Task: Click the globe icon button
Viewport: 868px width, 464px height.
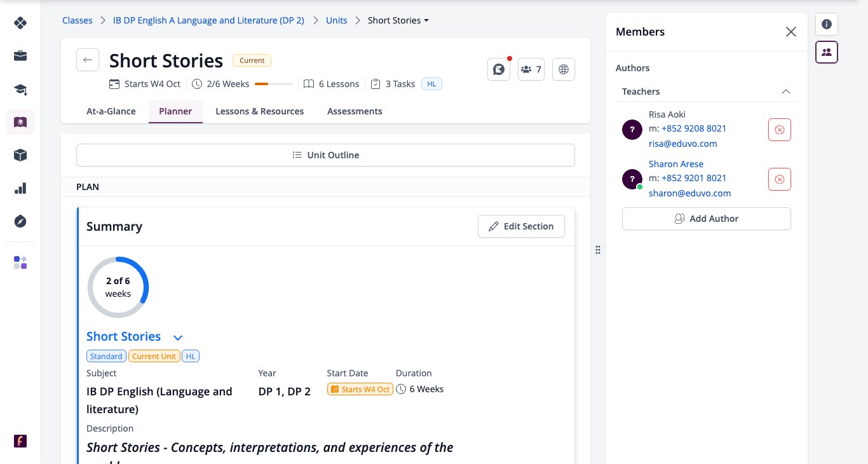Action: 564,69
